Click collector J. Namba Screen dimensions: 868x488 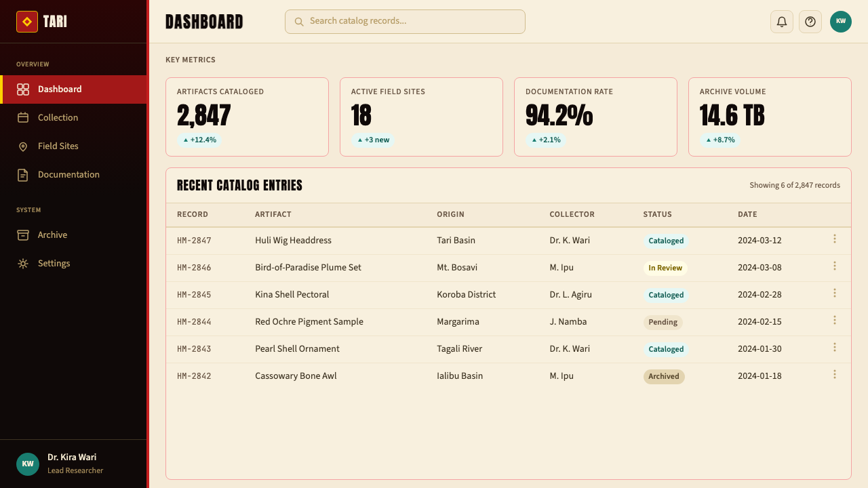[568, 322]
